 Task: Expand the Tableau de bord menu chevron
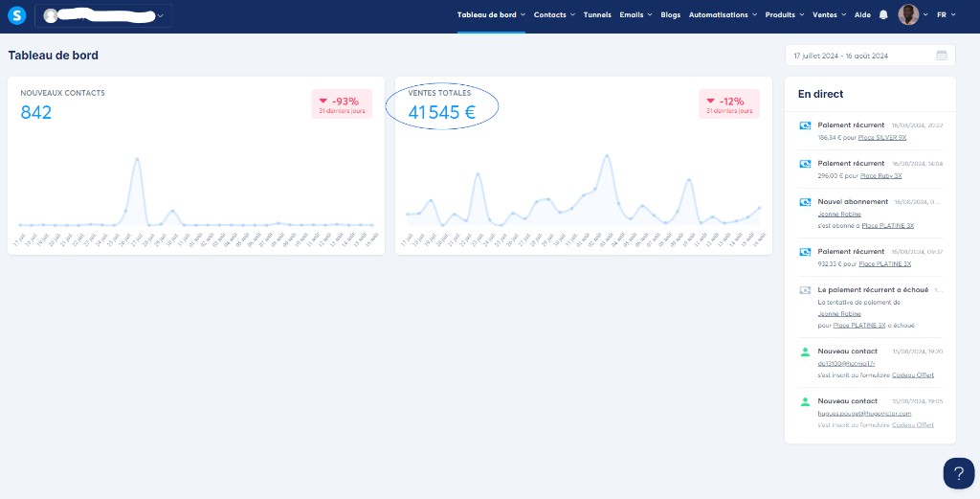click(523, 15)
